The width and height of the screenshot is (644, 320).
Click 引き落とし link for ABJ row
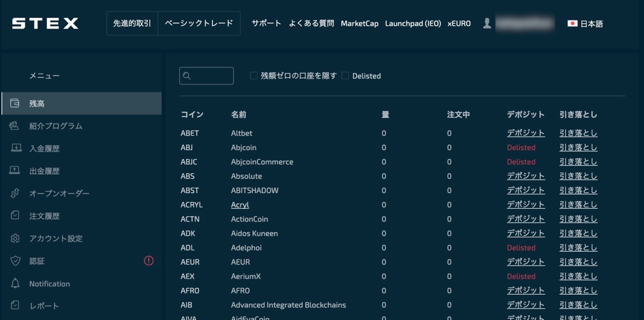[579, 147]
